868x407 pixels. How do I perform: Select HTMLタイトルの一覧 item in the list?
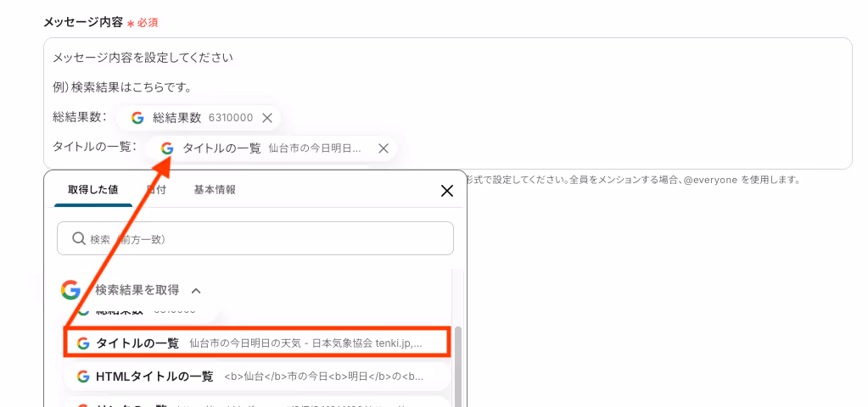coord(258,376)
